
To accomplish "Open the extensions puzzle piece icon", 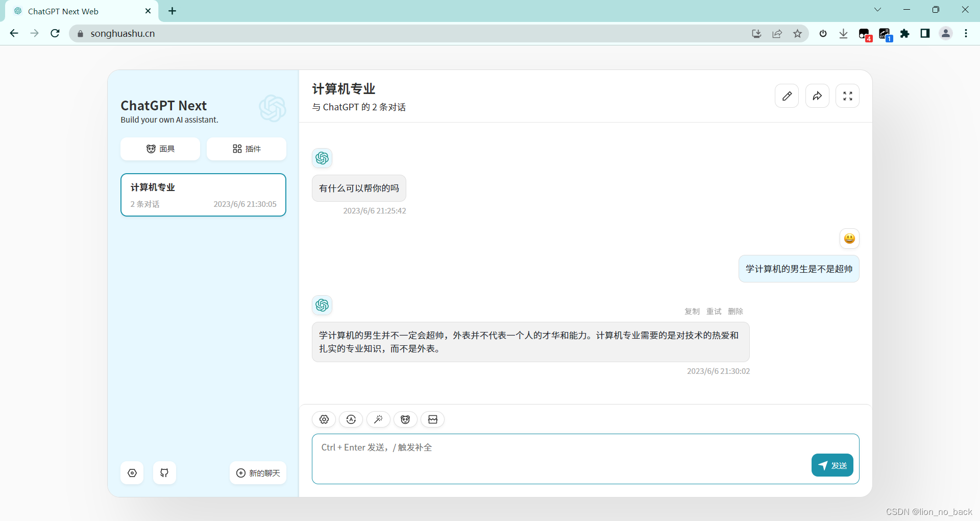I will [x=904, y=34].
